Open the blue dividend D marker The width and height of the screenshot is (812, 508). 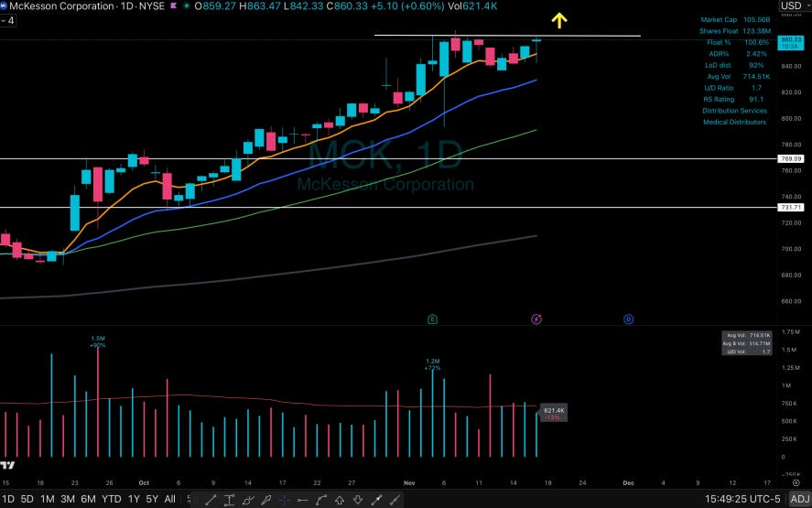[628, 319]
